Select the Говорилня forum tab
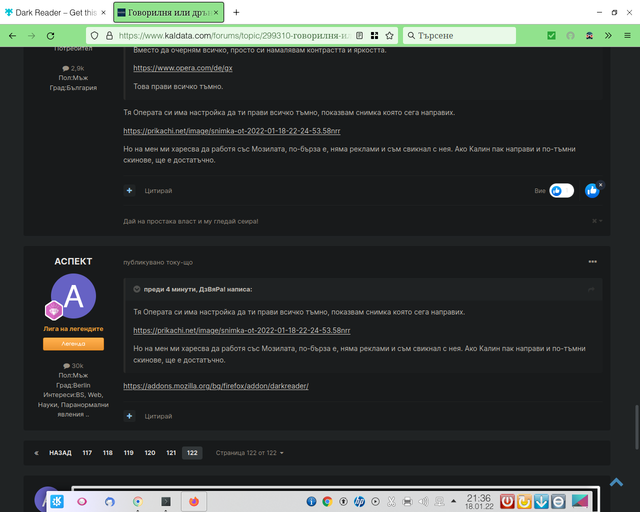 point(168,13)
